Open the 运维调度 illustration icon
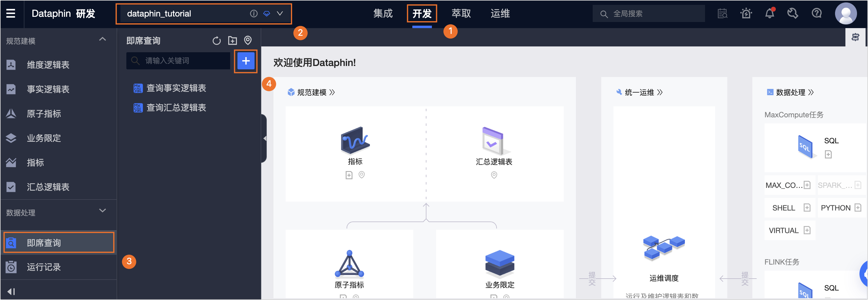This screenshot has width=868, height=300. point(664,248)
